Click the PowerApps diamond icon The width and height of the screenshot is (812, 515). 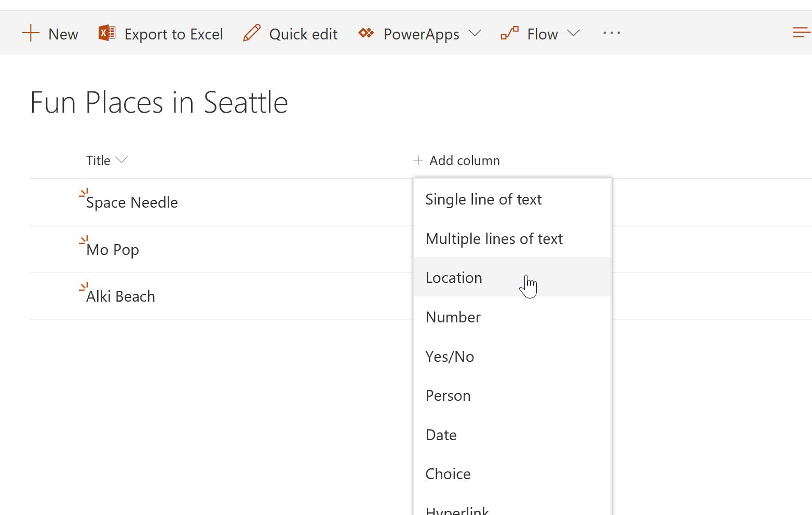(x=366, y=33)
